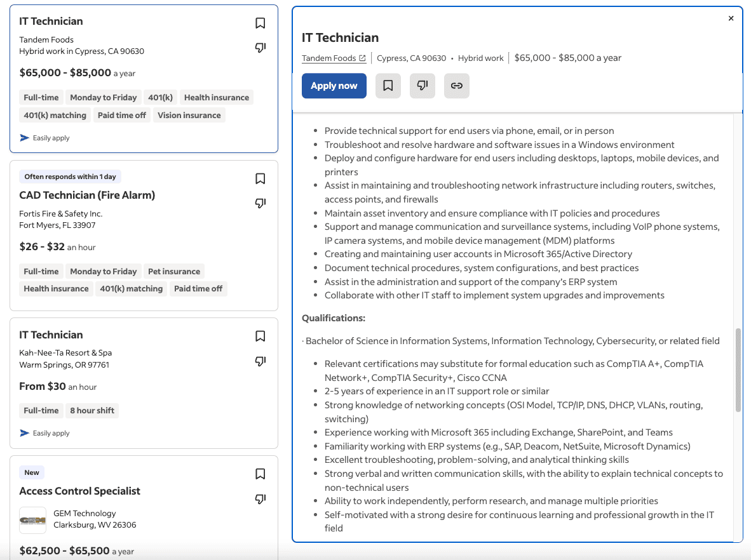Dislike the CAD Technician (Fire Alarm) job
Image resolution: width=751 pixels, height=560 pixels.
pyautogui.click(x=260, y=203)
